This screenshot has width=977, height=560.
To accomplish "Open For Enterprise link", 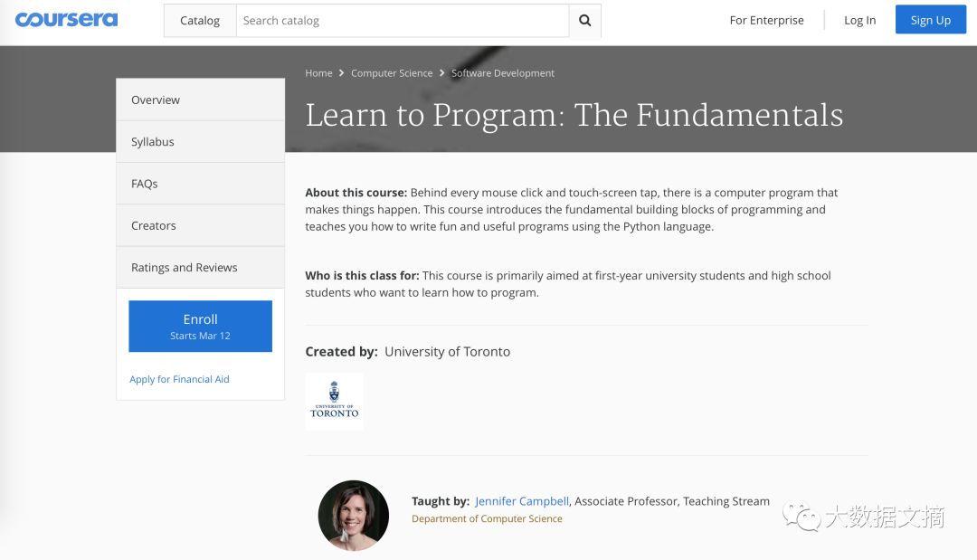I will tap(766, 20).
